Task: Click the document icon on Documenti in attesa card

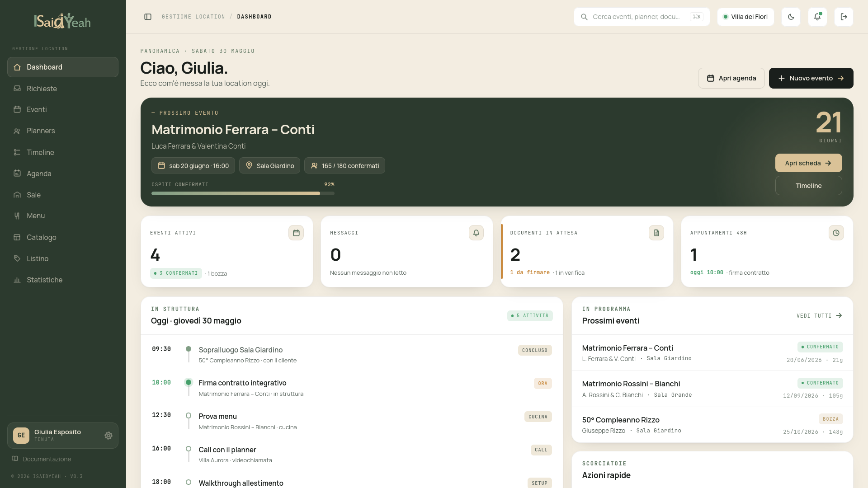Action: click(x=656, y=233)
